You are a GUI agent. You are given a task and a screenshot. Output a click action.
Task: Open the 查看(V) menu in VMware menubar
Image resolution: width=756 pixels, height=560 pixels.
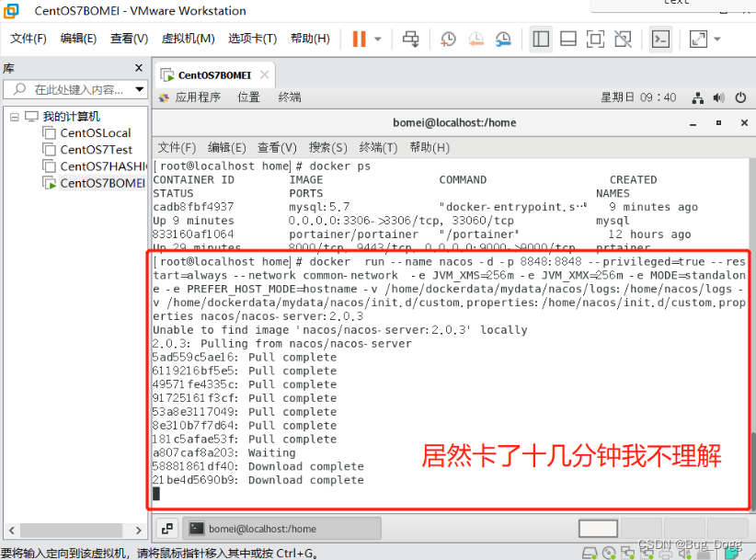tap(129, 39)
